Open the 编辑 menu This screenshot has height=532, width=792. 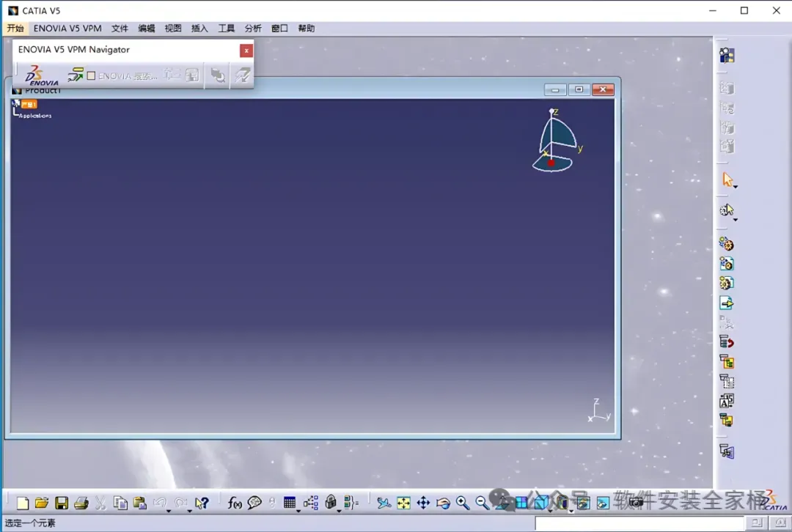147,29
